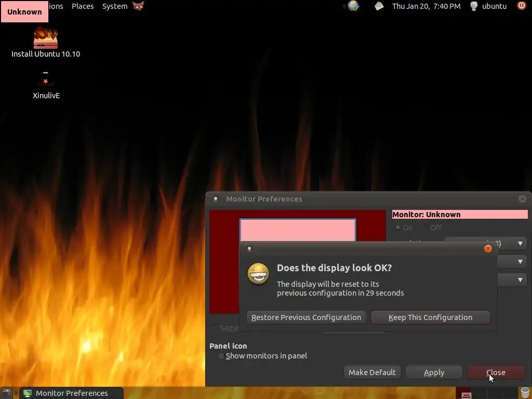Open the red power session icon
The image size is (532, 399).
[522, 6]
